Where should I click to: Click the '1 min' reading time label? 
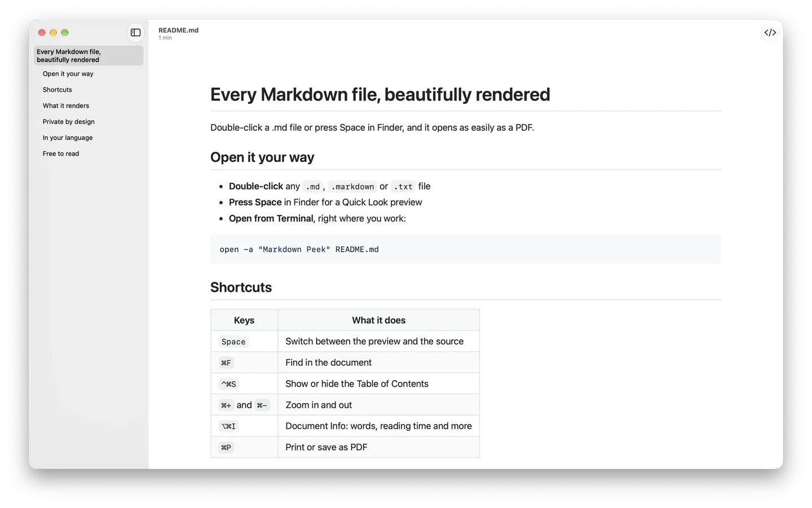[x=165, y=38]
